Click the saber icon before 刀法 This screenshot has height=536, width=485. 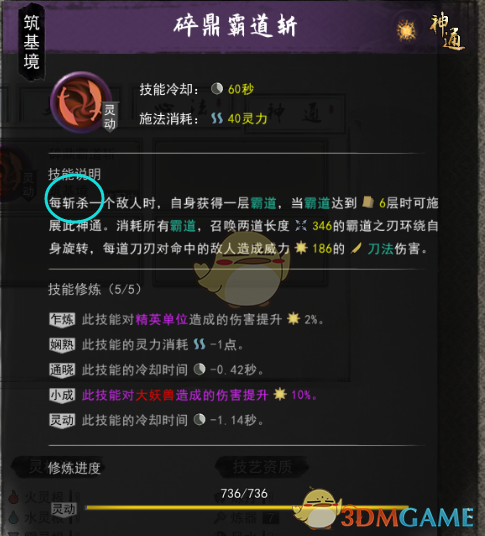(x=356, y=248)
